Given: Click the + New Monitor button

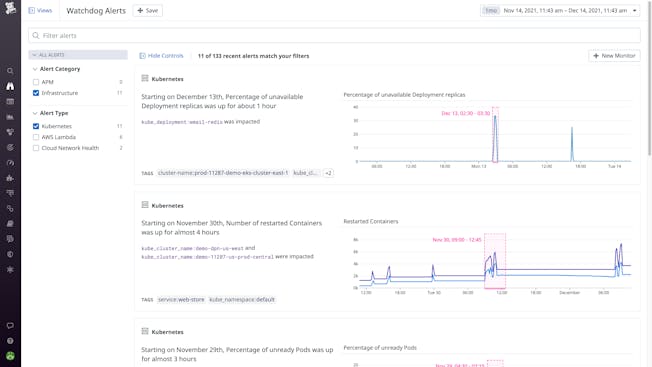Looking at the screenshot, I should 614,56.
